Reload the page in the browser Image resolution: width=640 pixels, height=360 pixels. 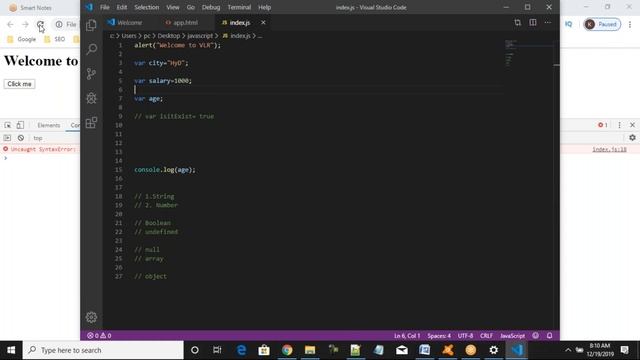point(40,25)
